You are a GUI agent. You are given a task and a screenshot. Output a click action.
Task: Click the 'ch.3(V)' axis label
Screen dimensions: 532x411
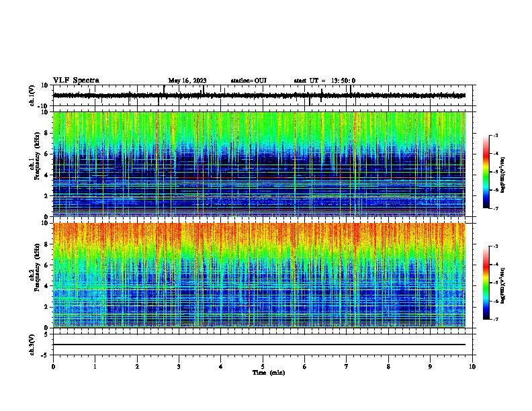(x=32, y=345)
